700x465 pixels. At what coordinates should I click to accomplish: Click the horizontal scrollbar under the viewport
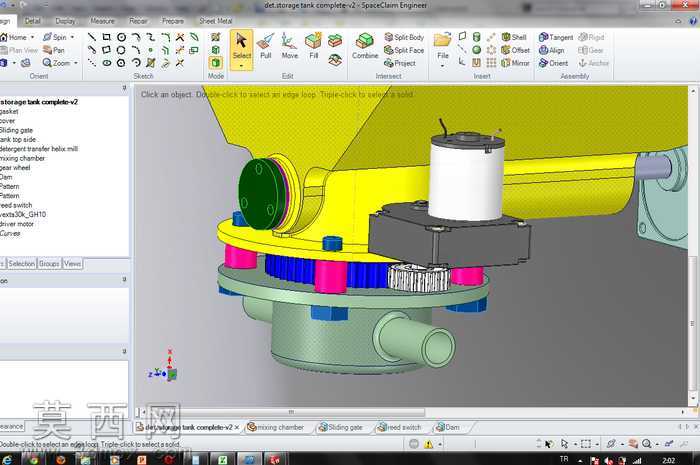coord(286,412)
